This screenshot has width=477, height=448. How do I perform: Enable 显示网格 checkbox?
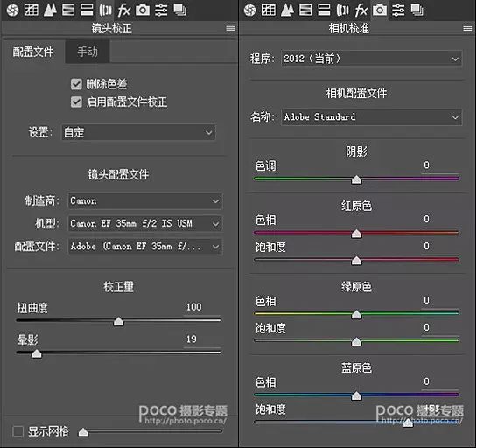click(x=18, y=431)
